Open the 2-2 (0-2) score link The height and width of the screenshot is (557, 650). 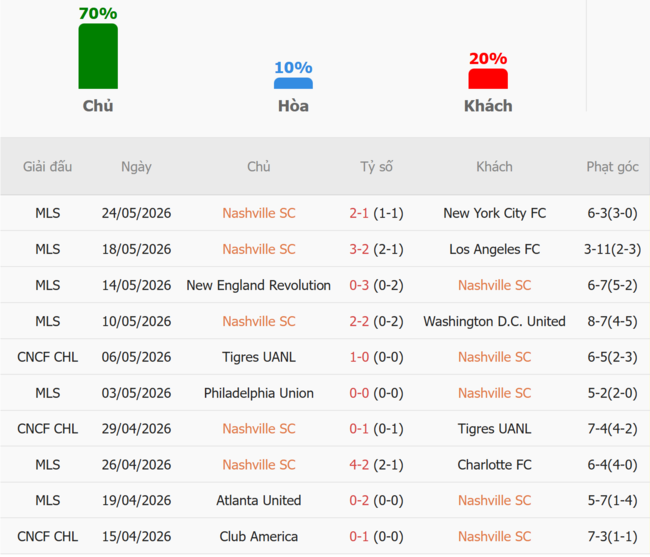[376, 321]
